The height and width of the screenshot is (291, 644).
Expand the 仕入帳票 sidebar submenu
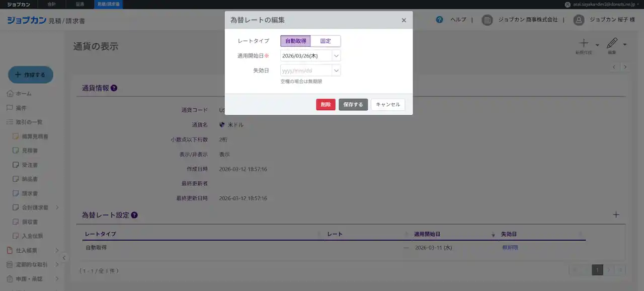(x=57, y=250)
